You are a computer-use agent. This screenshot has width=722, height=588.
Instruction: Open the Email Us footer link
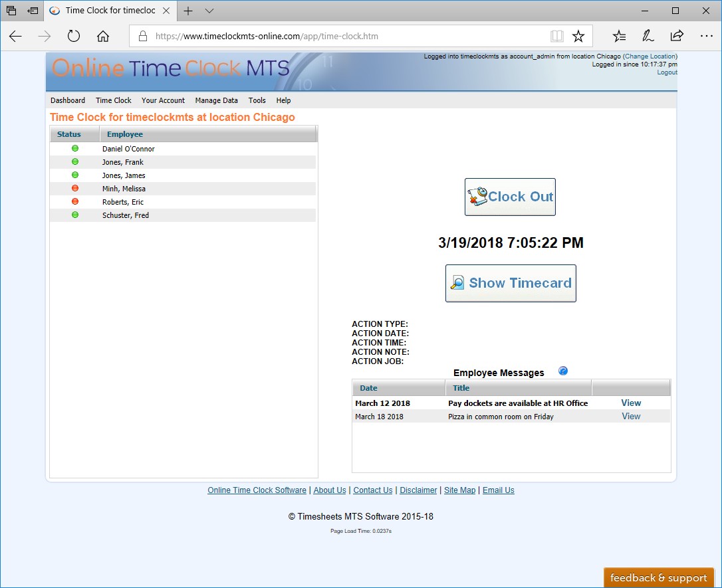(x=498, y=490)
